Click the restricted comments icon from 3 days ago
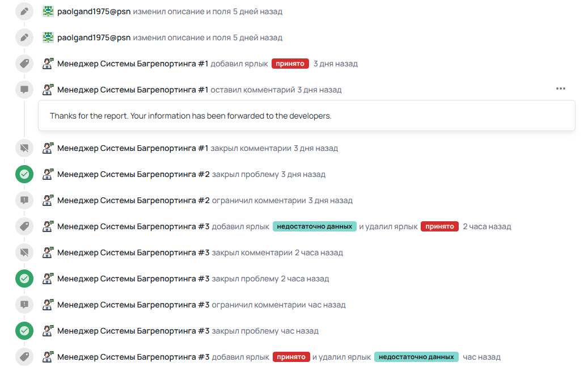The width and height of the screenshot is (588, 375). tap(24, 200)
